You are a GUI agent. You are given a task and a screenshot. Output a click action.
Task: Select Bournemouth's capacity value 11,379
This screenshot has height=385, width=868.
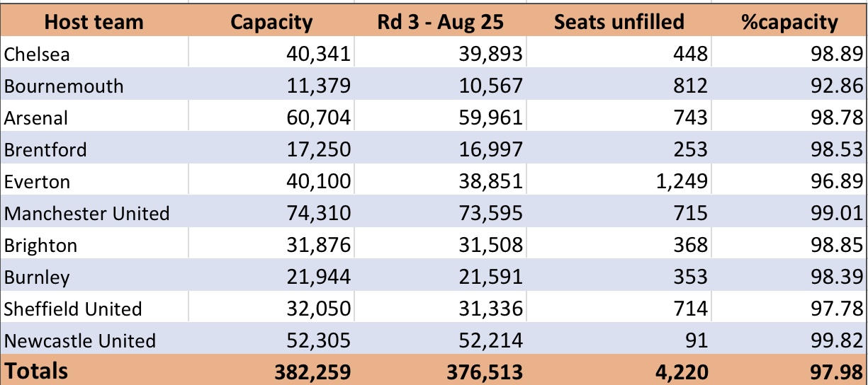[271, 86]
